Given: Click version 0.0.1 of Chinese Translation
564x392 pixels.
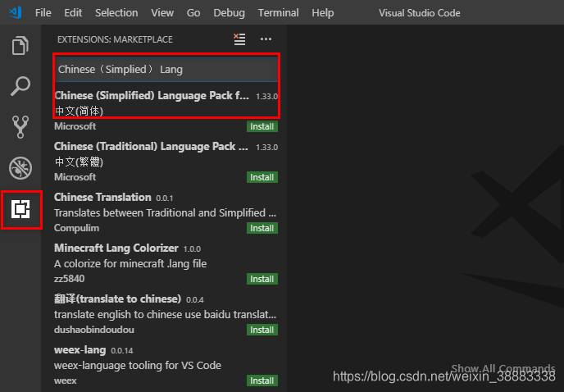Looking at the screenshot, I should point(165,198).
